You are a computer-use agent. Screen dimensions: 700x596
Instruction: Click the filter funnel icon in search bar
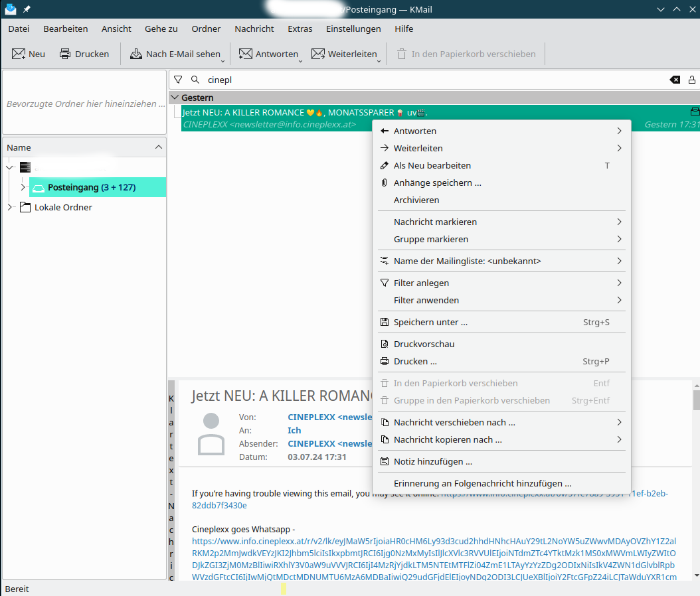tap(178, 80)
